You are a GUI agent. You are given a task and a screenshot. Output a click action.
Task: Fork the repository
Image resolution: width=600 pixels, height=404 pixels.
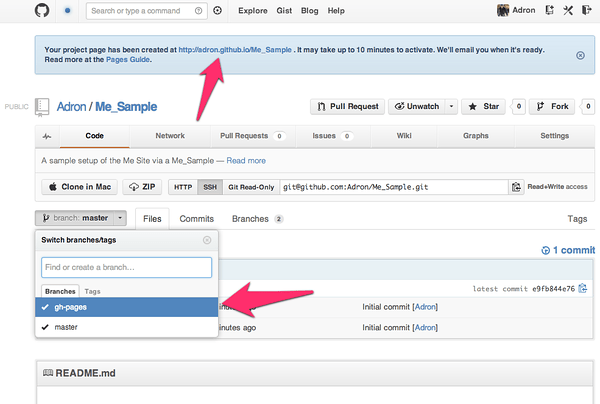(552, 106)
